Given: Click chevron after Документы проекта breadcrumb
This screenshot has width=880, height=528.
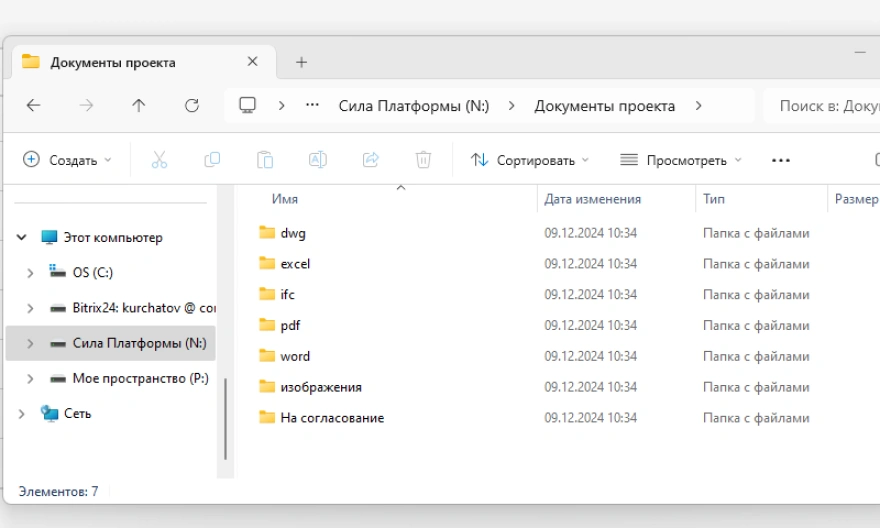Looking at the screenshot, I should point(699,105).
